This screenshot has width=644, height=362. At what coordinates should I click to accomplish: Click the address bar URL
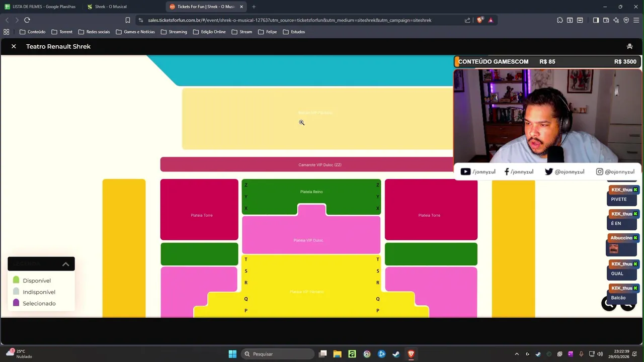tap(289, 20)
